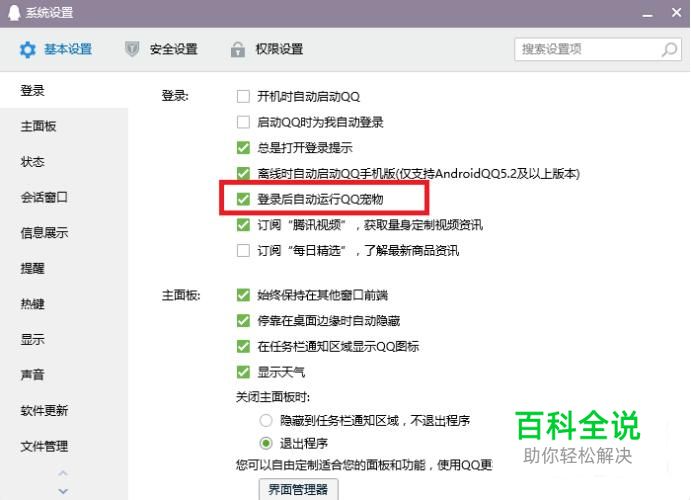Enable 启动QQ时为我自动登录 checkbox
691x500 pixels.
pos(243,122)
